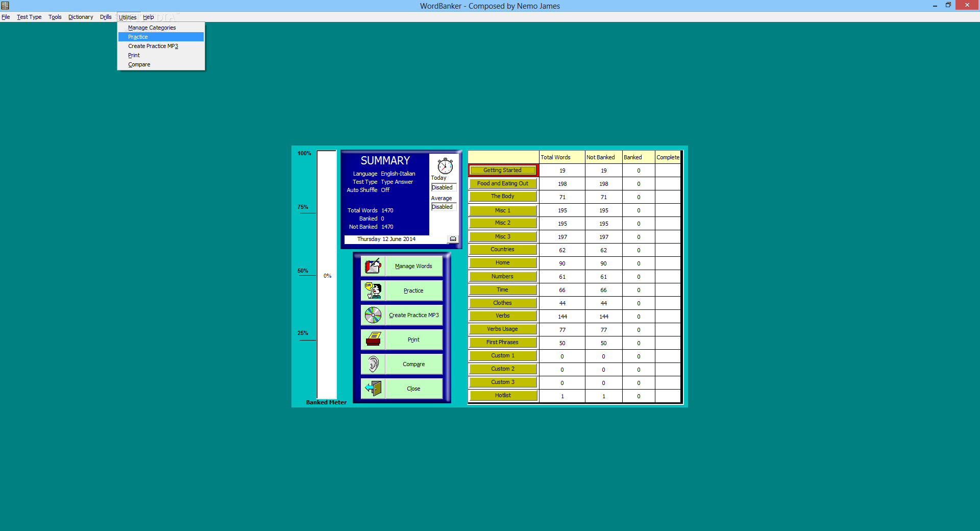Click English-Italian language value in Summary

click(398, 174)
